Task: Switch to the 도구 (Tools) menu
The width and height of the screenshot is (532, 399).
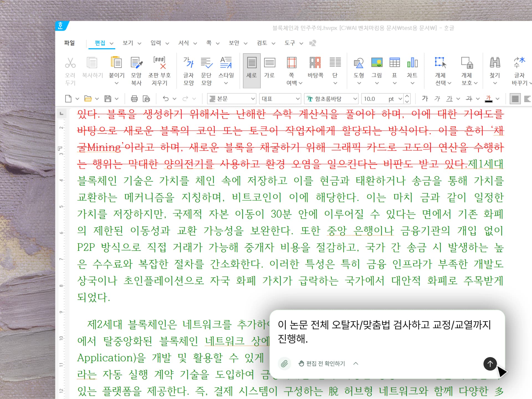Action: pos(290,43)
